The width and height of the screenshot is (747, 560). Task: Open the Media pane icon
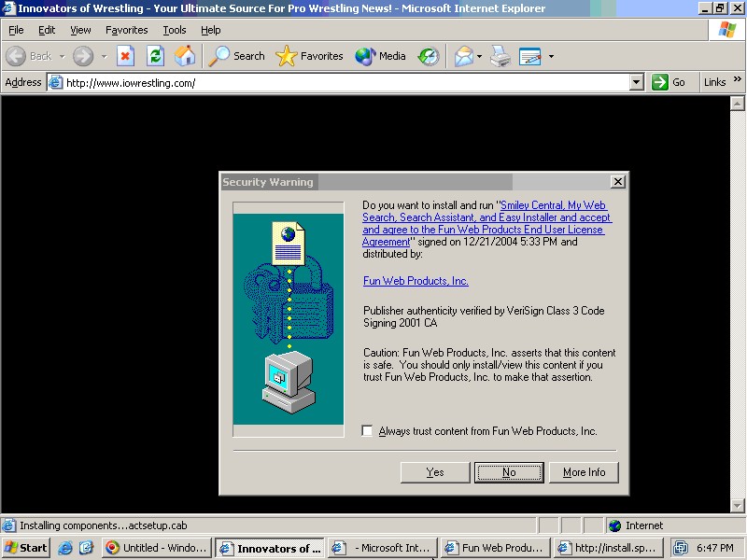pyautogui.click(x=365, y=56)
